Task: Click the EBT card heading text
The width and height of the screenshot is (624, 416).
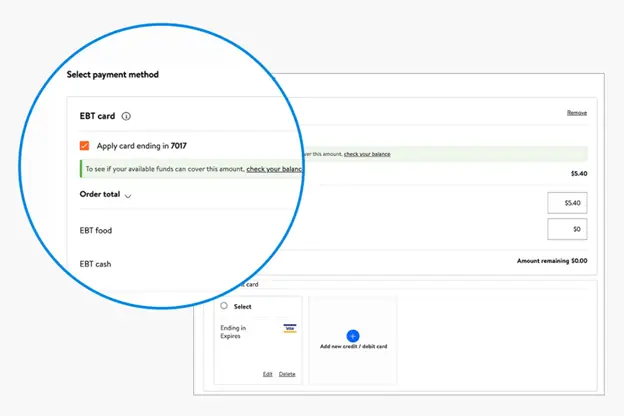Action: (x=97, y=116)
